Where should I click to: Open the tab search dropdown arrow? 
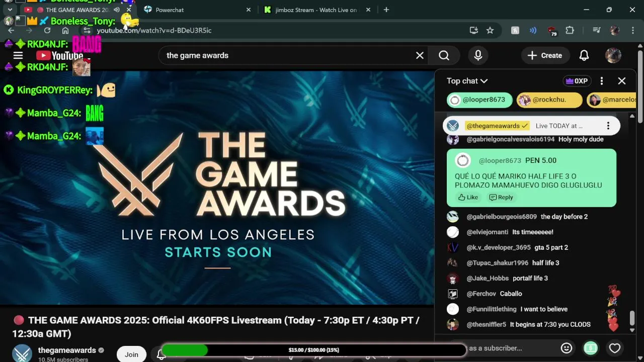pyautogui.click(x=10, y=10)
